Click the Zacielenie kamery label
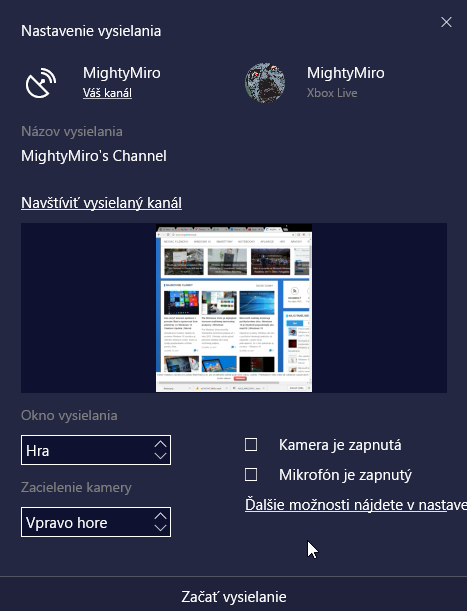Viewport: 467px width, 611px height. point(76,487)
